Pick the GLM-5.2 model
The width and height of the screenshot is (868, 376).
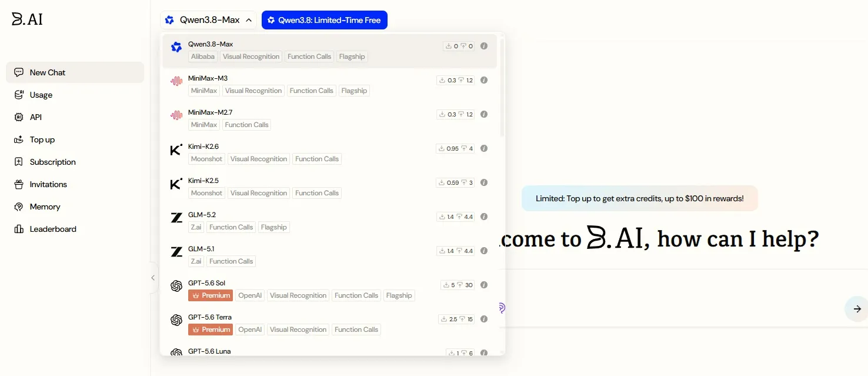tap(329, 221)
